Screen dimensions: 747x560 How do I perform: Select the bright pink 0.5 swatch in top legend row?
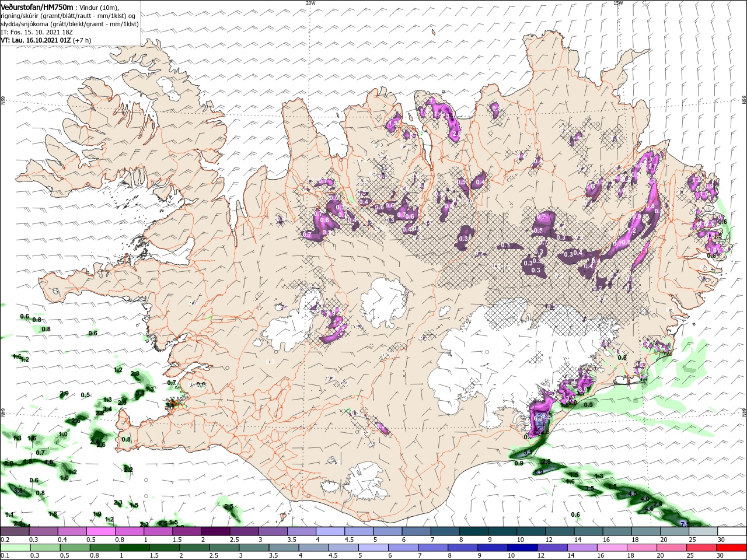point(100,531)
